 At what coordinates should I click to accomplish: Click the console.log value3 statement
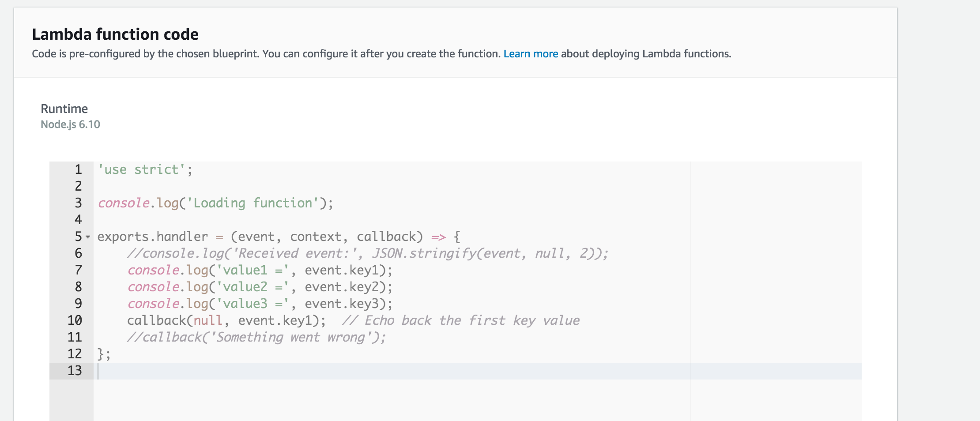click(258, 304)
